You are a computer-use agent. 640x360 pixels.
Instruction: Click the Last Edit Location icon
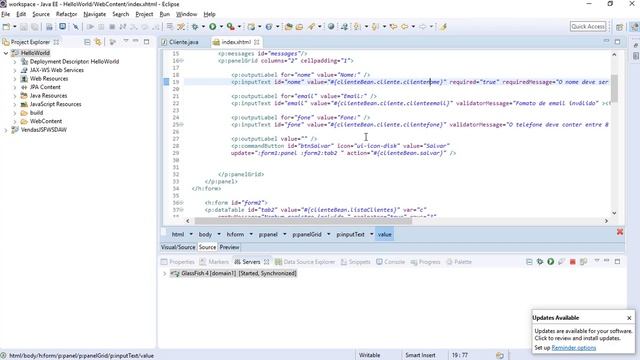click(393, 27)
